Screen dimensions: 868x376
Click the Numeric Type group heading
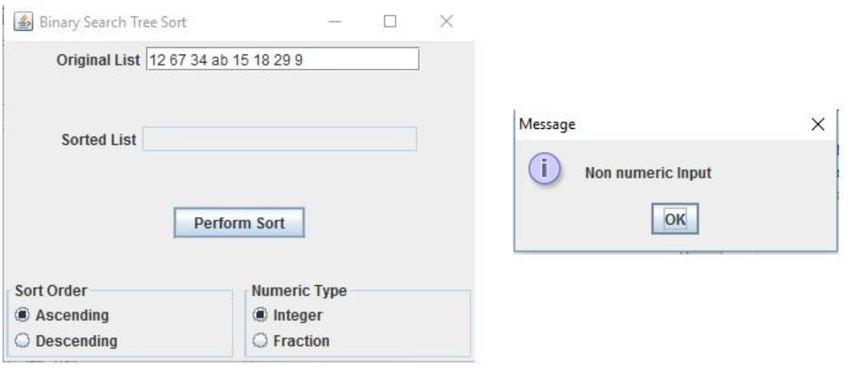(299, 290)
